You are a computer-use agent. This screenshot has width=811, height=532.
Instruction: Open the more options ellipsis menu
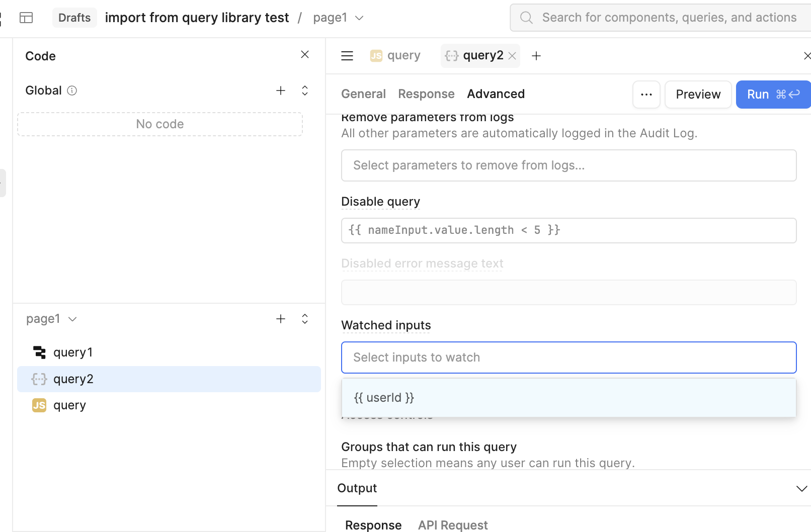(646, 95)
